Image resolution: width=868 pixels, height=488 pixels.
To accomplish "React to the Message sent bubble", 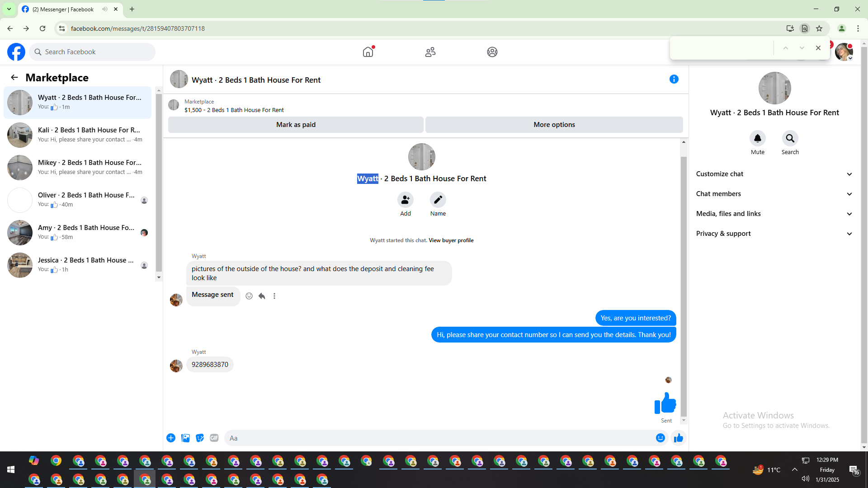I will [x=249, y=296].
